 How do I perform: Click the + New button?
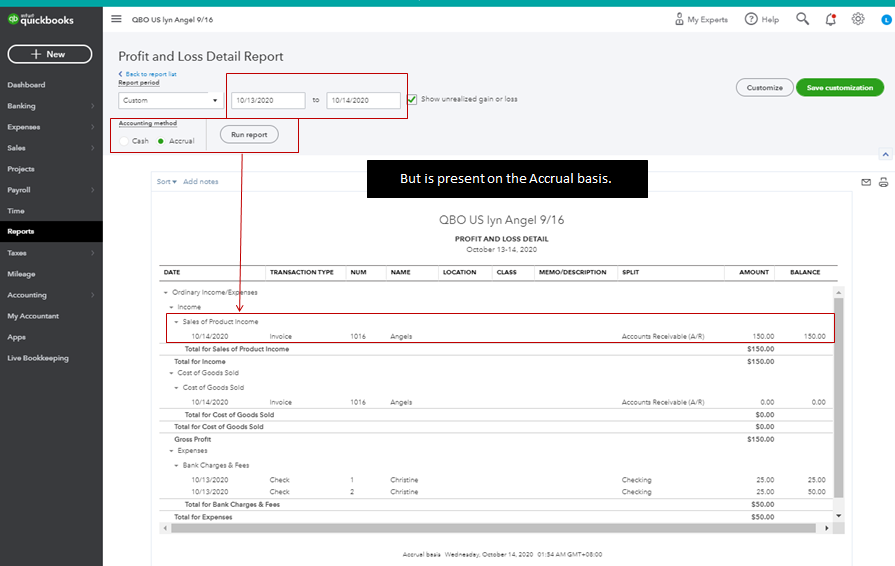tap(50, 54)
